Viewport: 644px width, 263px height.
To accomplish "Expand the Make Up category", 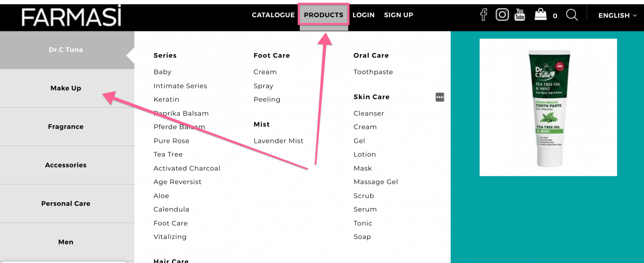I will 66,88.
